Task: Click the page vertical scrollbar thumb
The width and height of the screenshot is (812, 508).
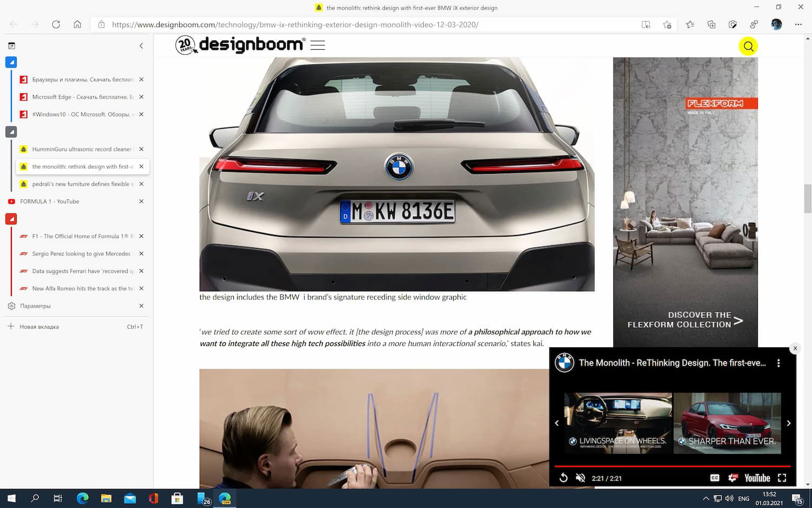Action: point(808,198)
